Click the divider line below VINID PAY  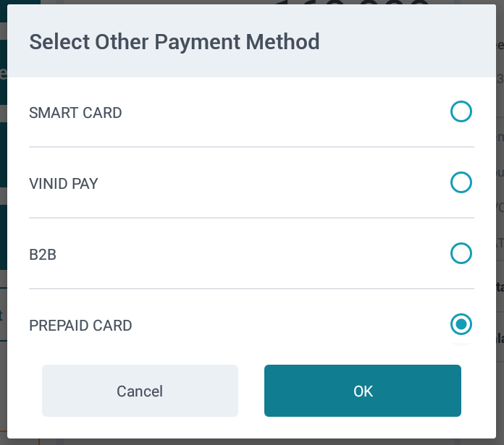tap(251, 218)
